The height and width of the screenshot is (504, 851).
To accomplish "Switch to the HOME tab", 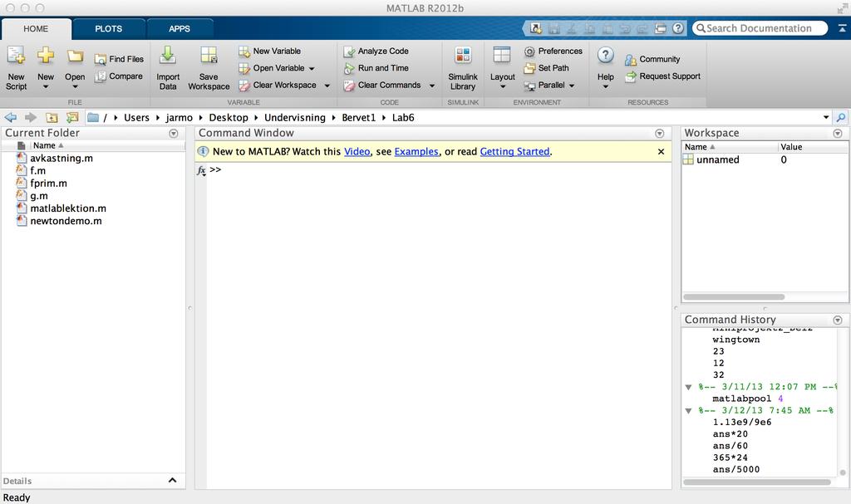I will pos(36,29).
